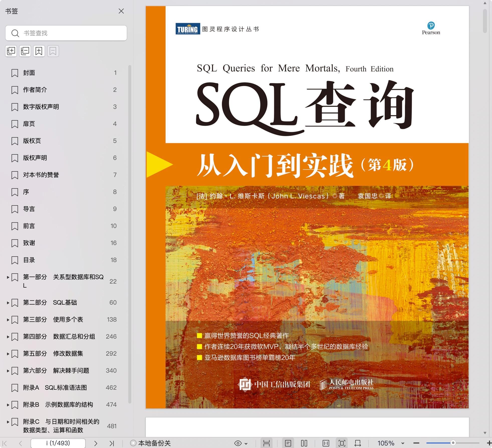Close the 书签 bookmarks panel

pyautogui.click(x=121, y=11)
